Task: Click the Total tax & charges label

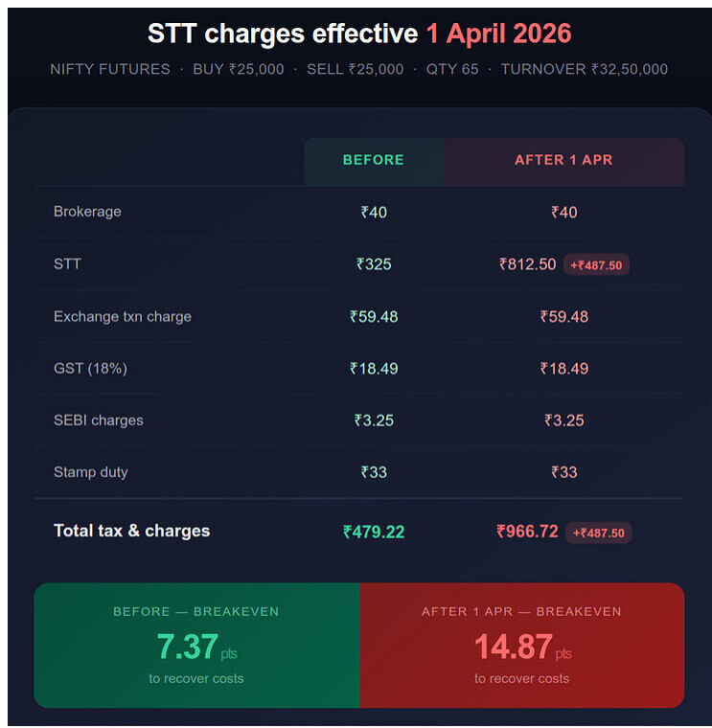Action: point(131,531)
